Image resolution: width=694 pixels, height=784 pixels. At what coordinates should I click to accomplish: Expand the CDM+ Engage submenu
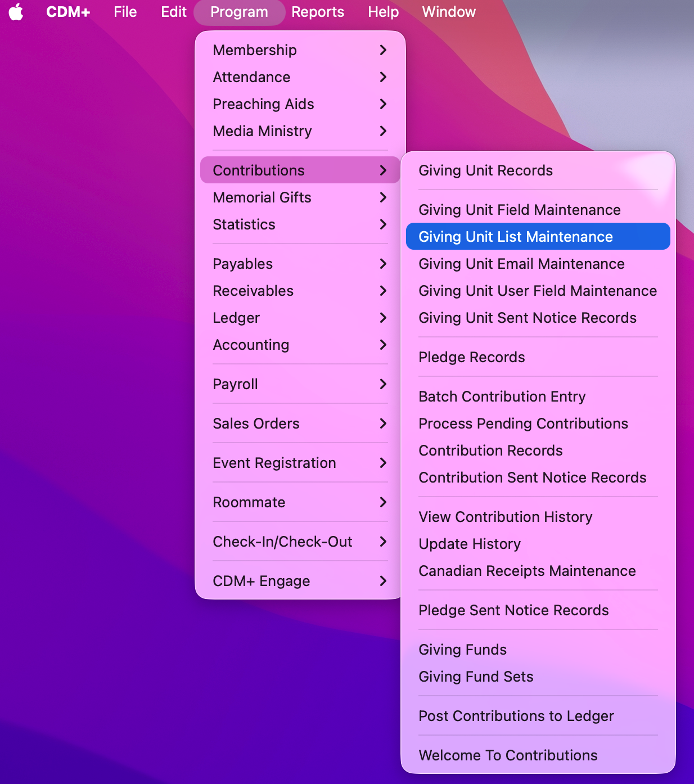300,581
